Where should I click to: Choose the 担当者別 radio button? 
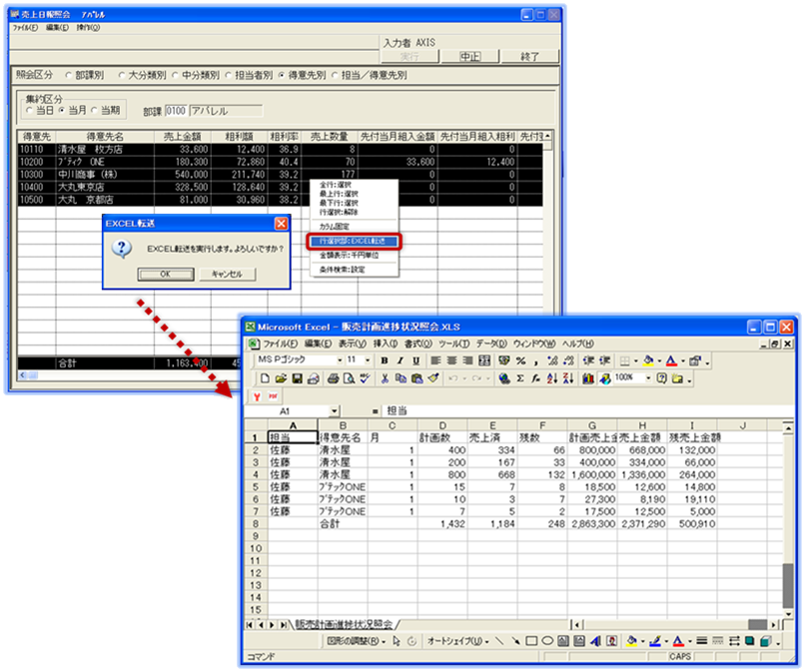[x=227, y=75]
